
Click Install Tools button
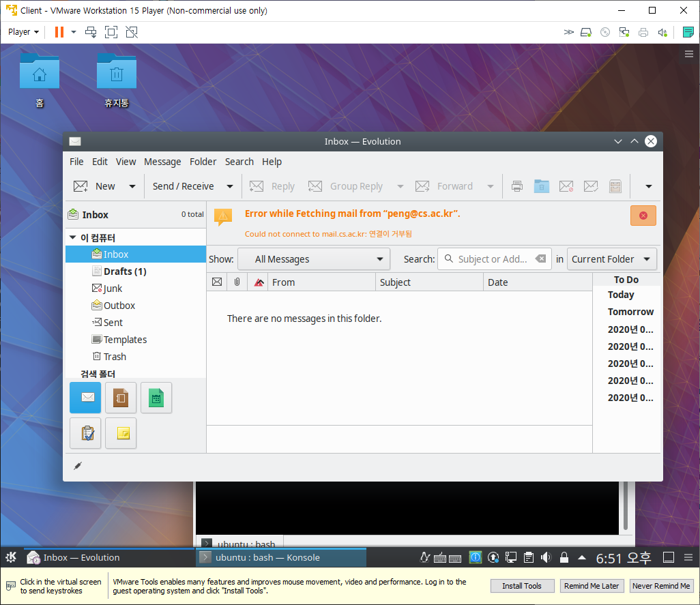coord(522,586)
